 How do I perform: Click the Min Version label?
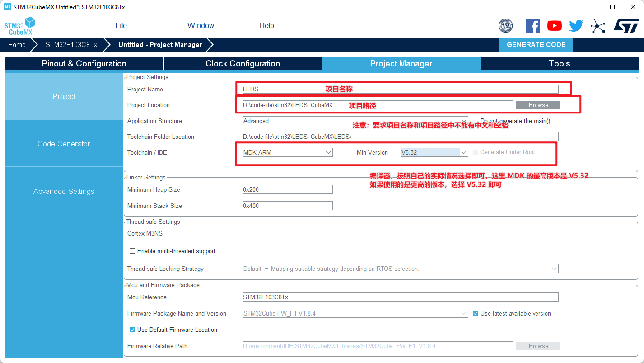pos(372,152)
